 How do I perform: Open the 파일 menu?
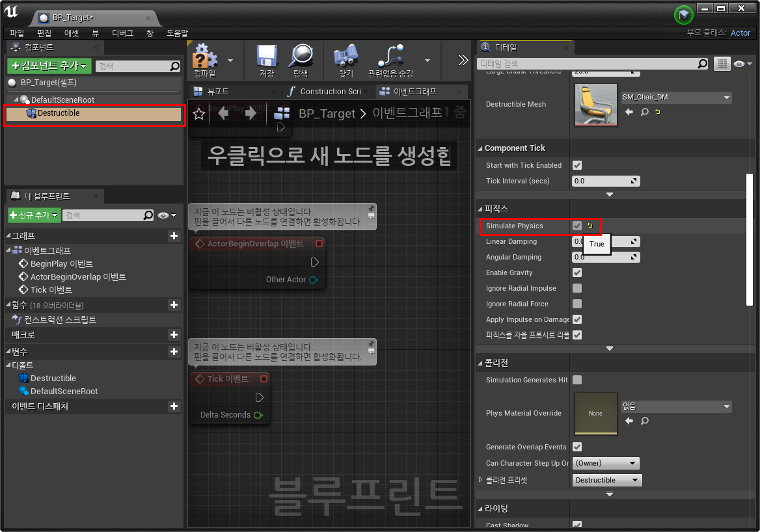16,33
